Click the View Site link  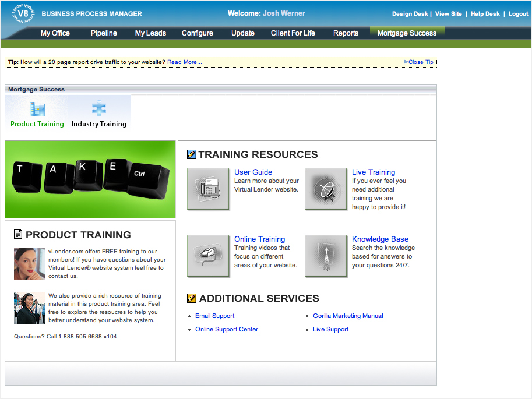pos(448,13)
